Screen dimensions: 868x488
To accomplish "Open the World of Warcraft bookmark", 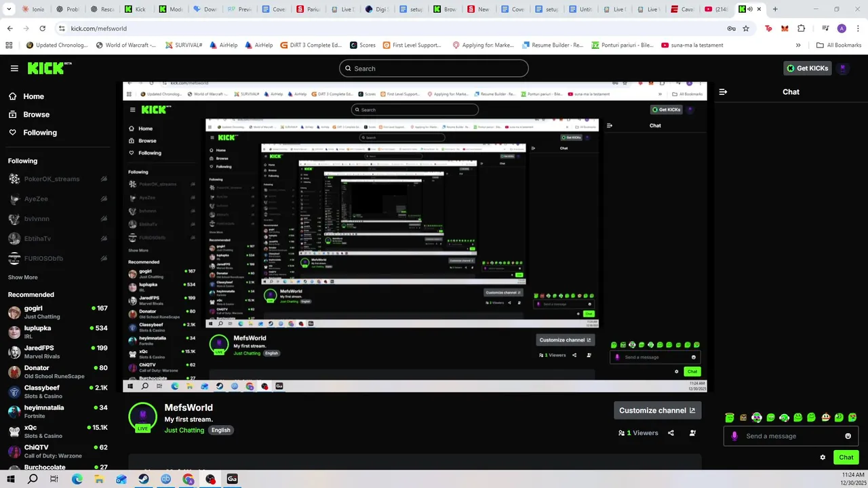I will [x=125, y=45].
